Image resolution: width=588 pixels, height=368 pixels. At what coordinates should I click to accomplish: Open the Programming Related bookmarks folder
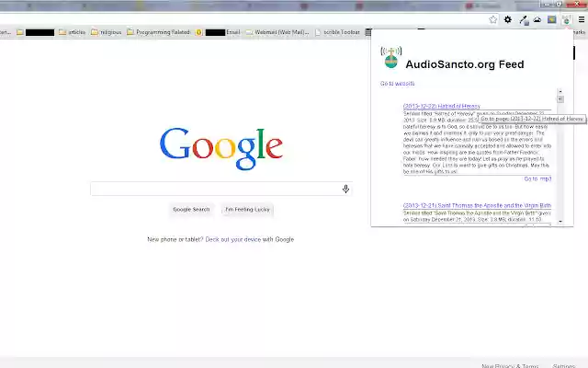click(159, 32)
